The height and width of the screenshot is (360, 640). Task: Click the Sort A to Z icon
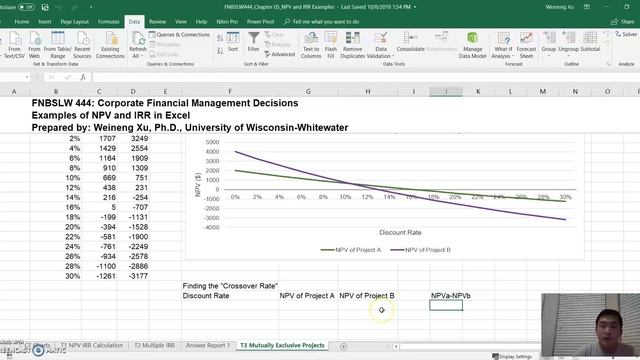click(220, 38)
